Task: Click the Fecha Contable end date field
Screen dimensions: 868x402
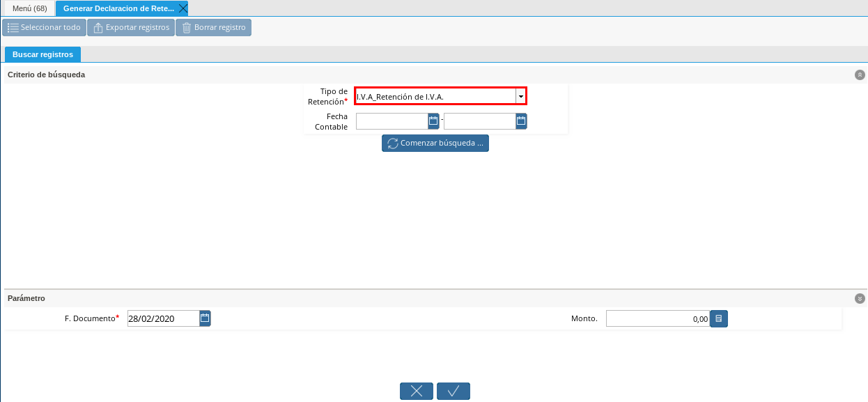Action: (479, 121)
